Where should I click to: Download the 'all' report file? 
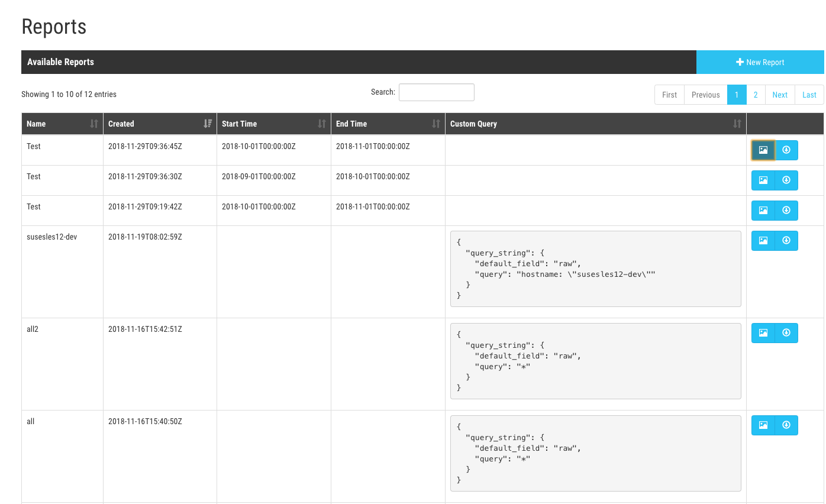(786, 425)
